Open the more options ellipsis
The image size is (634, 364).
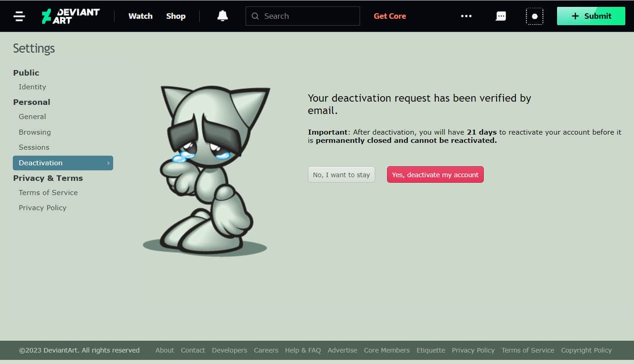[466, 16]
